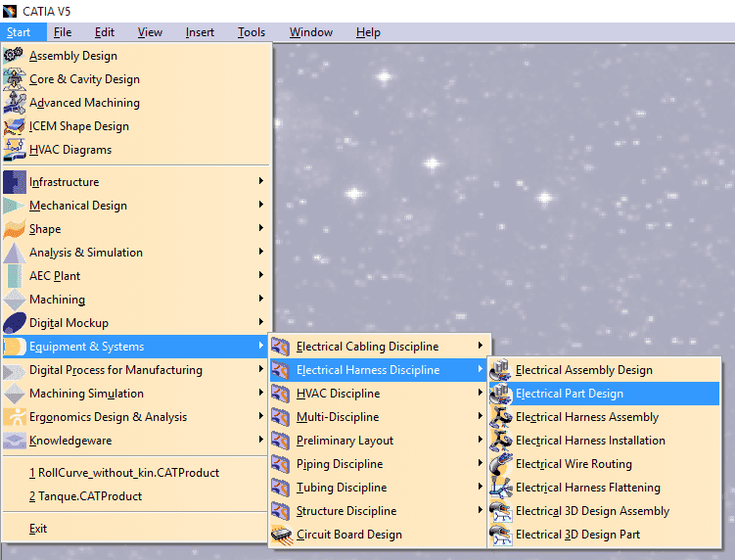735x560 pixels.
Task: Click the Mechanical Design category icon
Action: pyautogui.click(x=14, y=206)
